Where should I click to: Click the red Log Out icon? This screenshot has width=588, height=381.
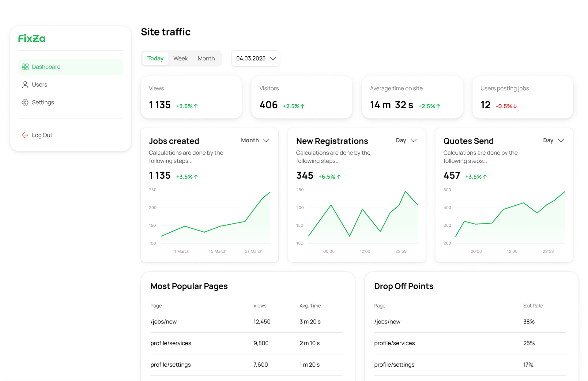pyautogui.click(x=25, y=135)
